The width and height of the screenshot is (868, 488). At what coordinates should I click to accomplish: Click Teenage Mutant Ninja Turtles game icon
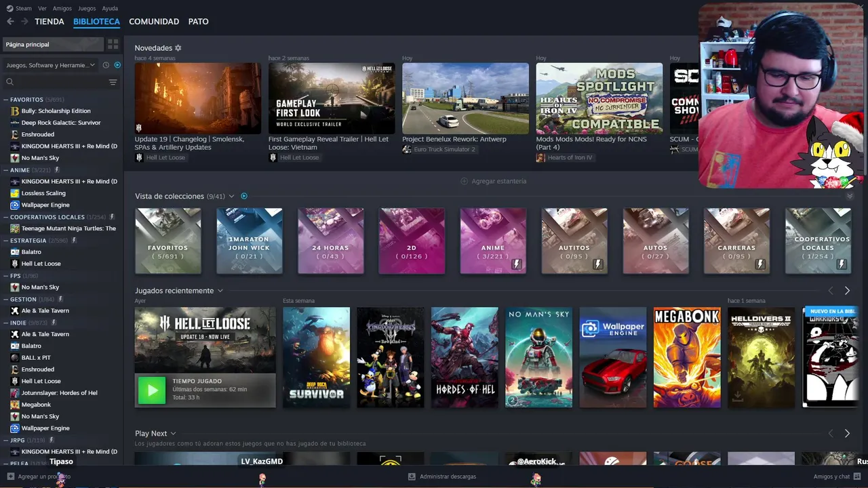15,228
